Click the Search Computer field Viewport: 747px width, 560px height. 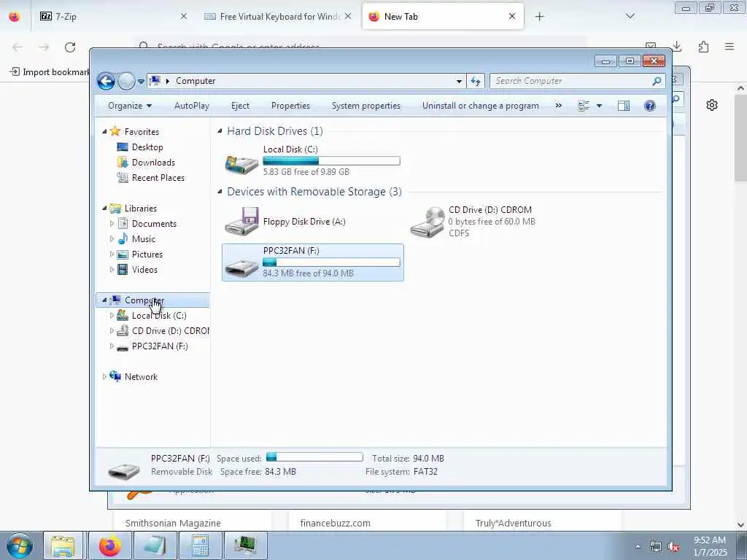pos(572,81)
